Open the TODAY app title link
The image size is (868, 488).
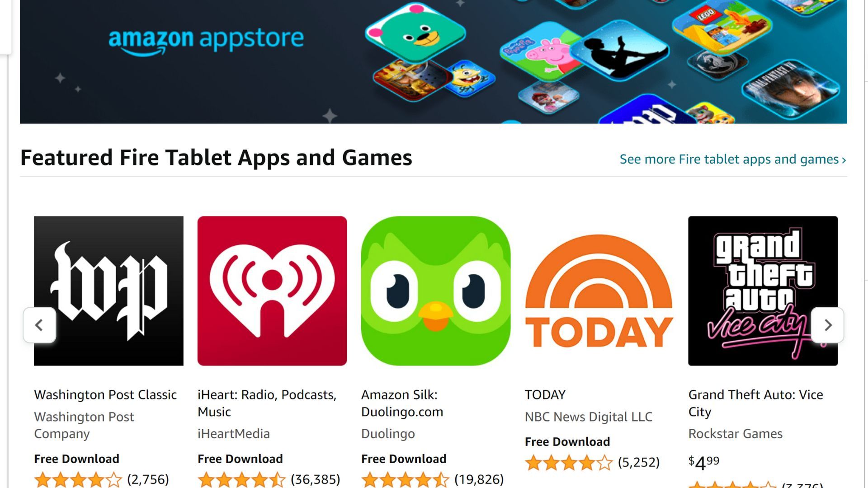pos(545,394)
